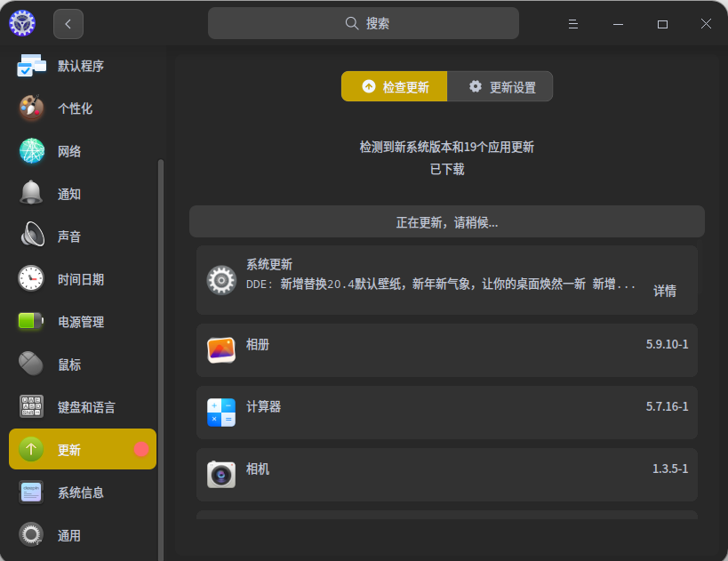Open the 网络 globe icon
This screenshot has height=561, width=728.
coord(32,151)
